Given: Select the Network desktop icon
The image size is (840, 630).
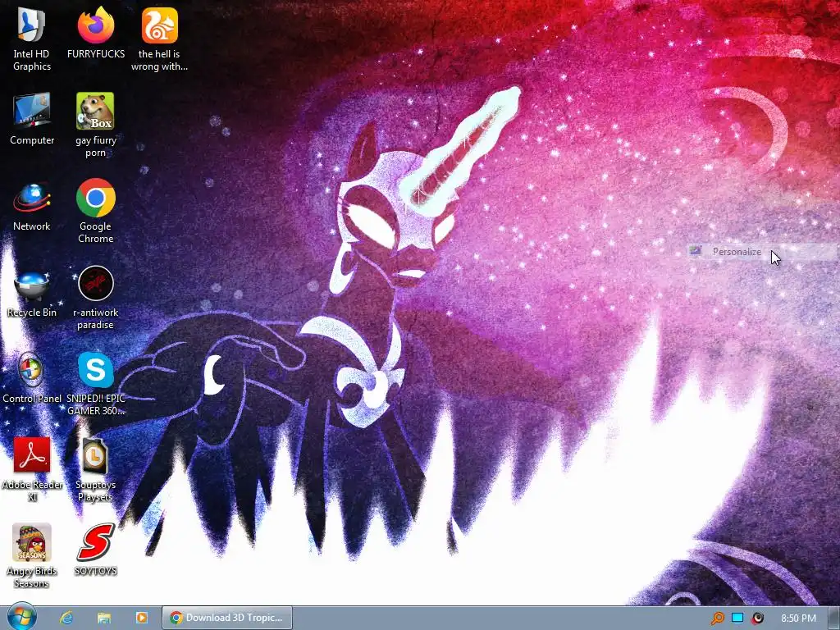Looking at the screenshot, I should pos(32,206).
